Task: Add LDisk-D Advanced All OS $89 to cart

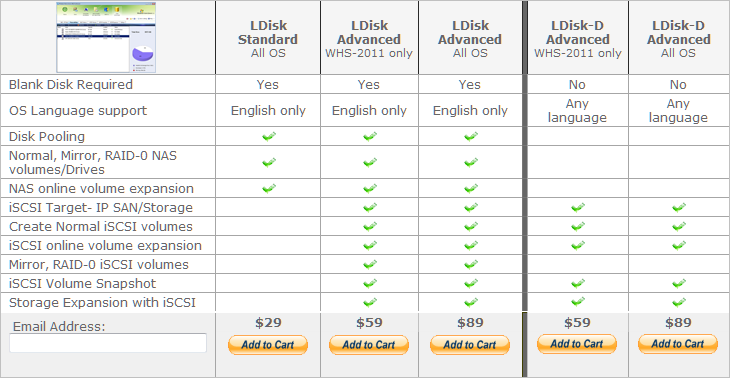Action: pos(678,344)
